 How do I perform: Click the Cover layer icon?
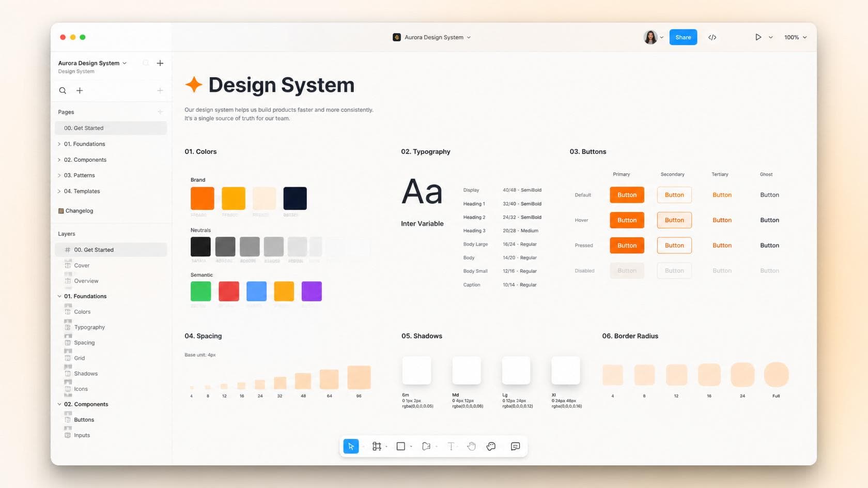coord(68,265)
